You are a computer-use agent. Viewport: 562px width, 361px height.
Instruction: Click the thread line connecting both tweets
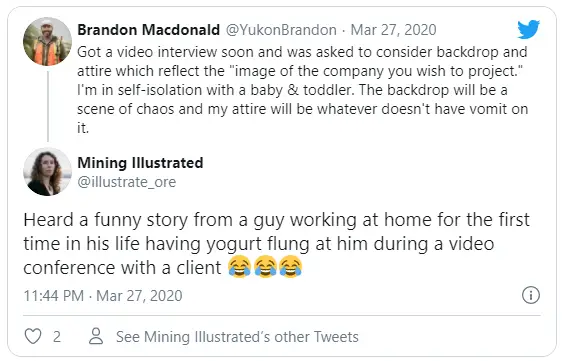48,106
